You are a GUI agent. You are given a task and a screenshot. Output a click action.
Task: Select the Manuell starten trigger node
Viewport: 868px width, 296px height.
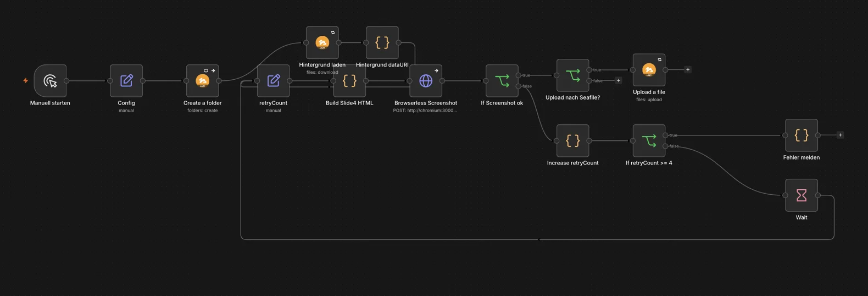tap(50, 81)
